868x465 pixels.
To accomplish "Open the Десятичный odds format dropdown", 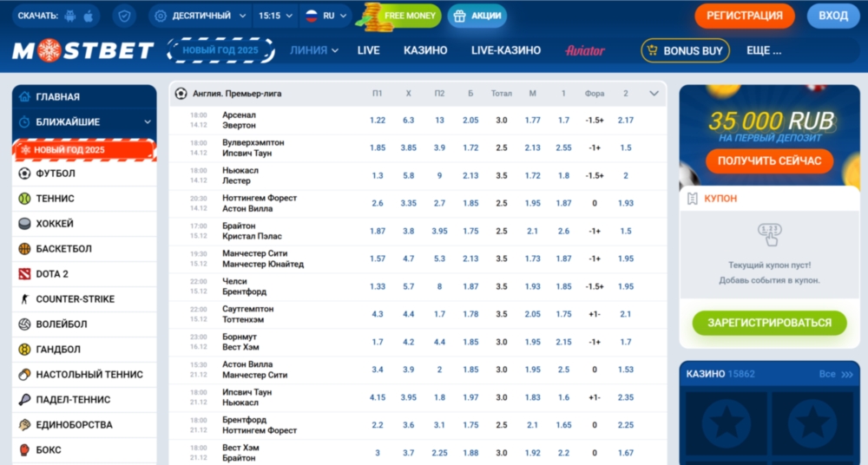I will 200,16.
